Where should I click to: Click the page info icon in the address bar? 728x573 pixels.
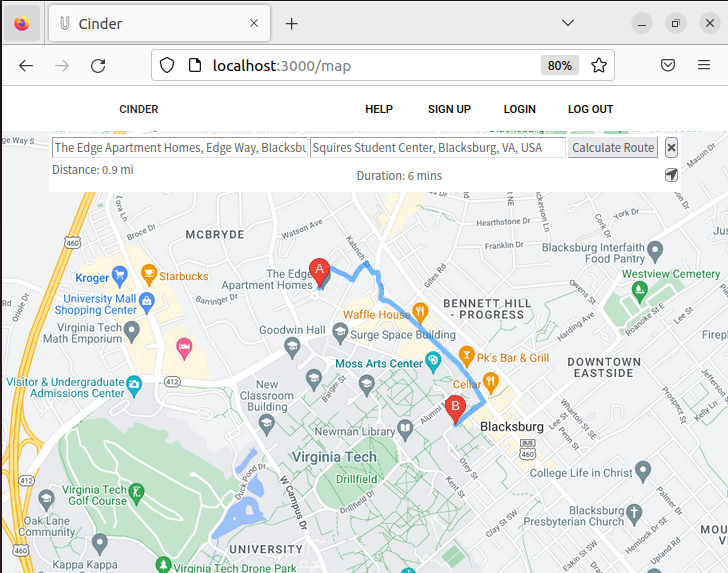click(195, 65)
